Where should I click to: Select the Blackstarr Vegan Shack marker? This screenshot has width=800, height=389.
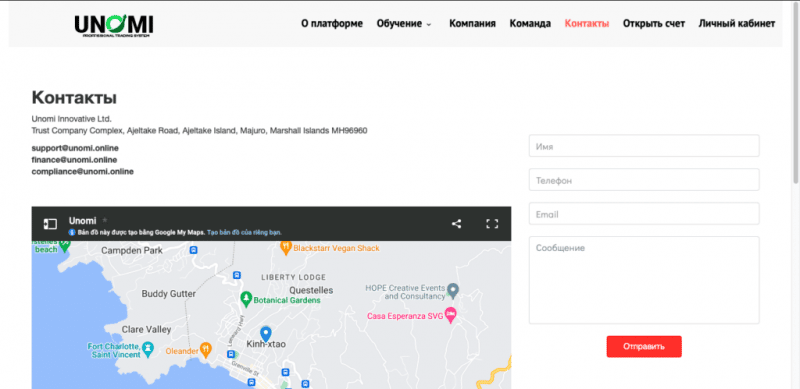[286, 248]
